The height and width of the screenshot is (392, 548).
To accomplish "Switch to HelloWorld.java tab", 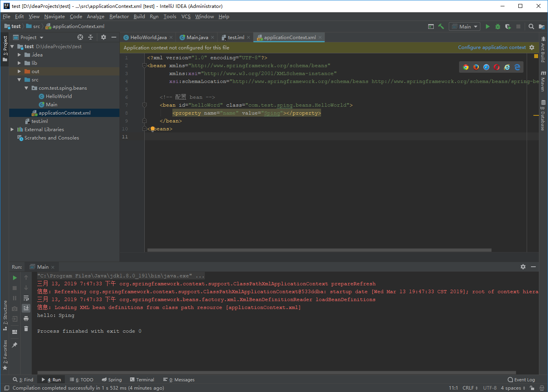I will (148, 38).
